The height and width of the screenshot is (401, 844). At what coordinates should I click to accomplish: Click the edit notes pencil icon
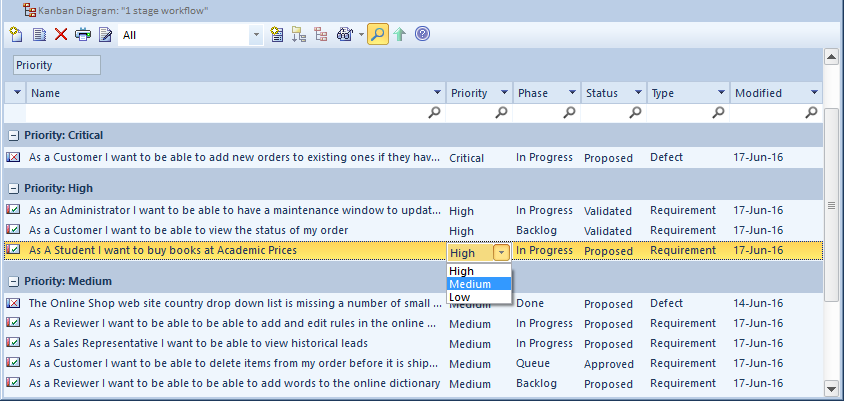pos(105,35)
